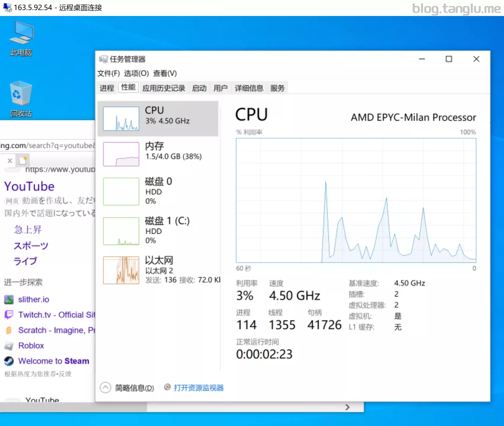
Task: Open the 文件(F) menu
Action: point(108,73)
